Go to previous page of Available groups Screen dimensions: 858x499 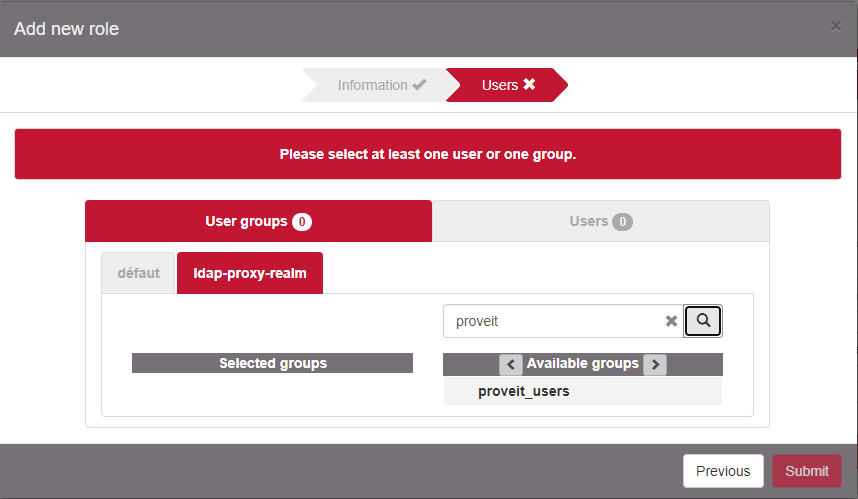[510, 364]
